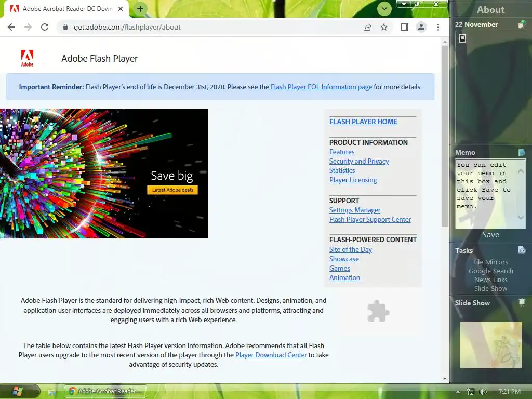The height and width of the screenshot is (399, 532).
Task: Open Google Search task
Action: pos(490,271)
